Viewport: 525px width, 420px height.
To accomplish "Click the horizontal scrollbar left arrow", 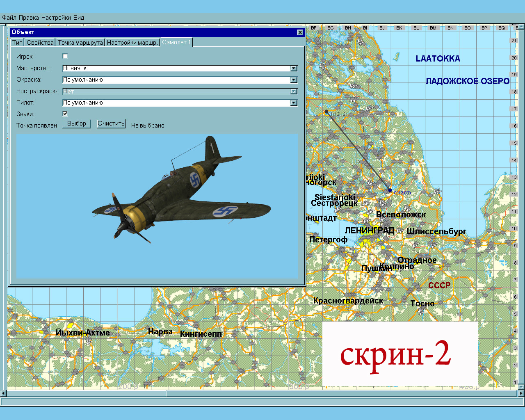I will tap(3, 393).
